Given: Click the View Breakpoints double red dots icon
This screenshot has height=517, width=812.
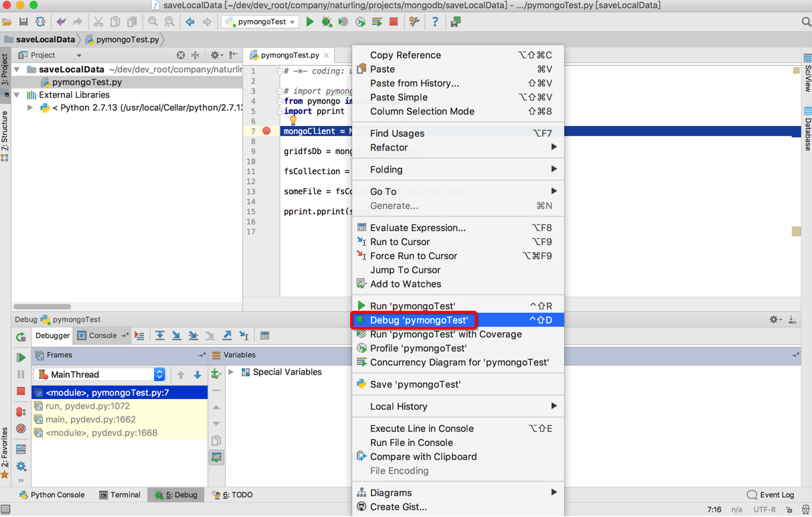Looking at the screenshot, I should click(x=21, y=412).
